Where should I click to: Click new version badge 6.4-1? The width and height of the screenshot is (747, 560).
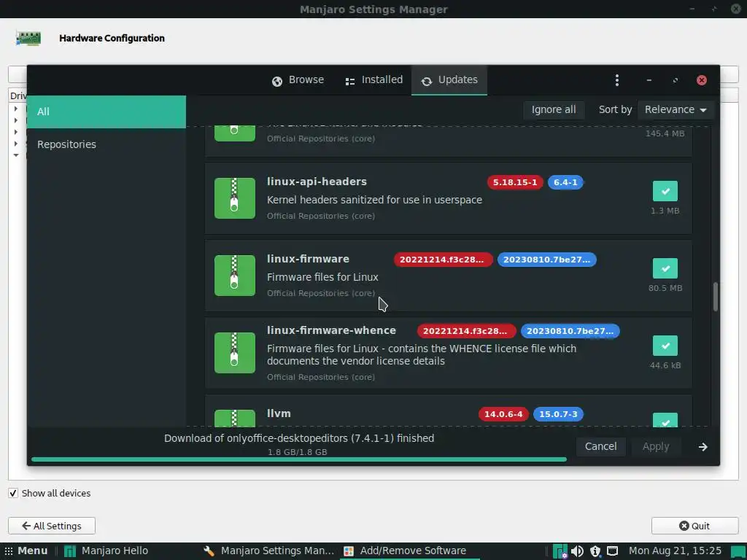tap(565, 182)
